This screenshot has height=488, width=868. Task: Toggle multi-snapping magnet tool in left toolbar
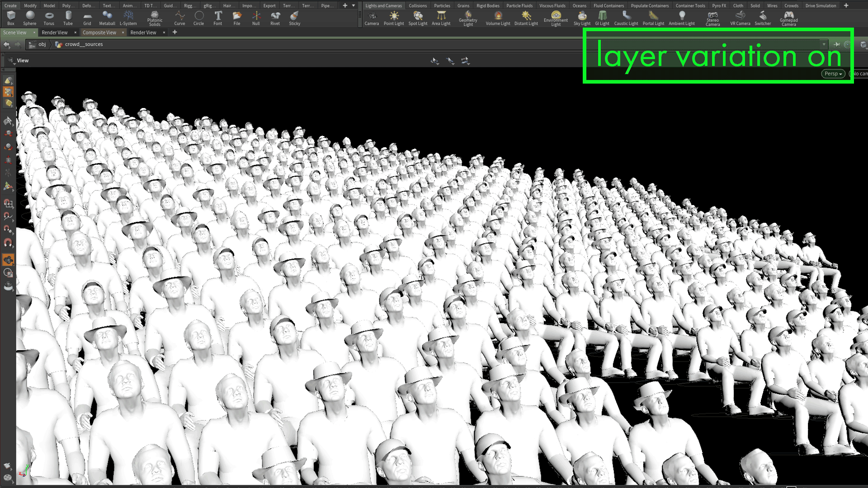pos(8,243)
